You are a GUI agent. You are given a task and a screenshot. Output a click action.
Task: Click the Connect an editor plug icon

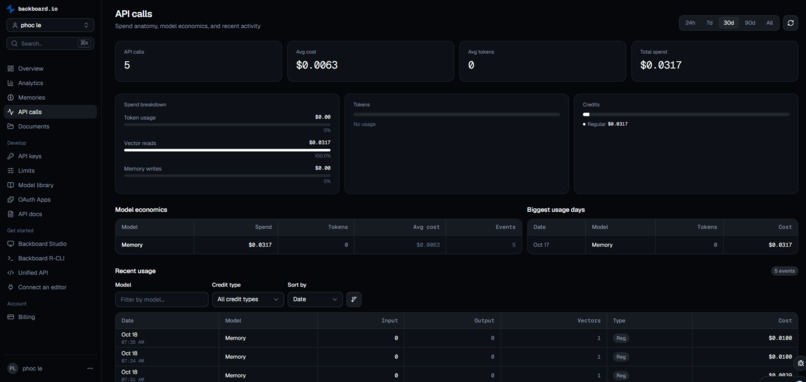tap(11, 287)
